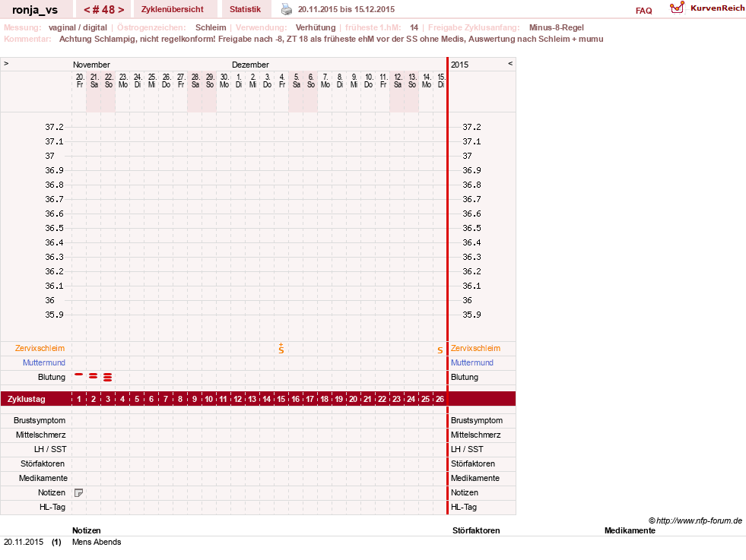The height and width of the screenshot is (560, 746).
Task: Click the left Störfaktoren row label
Action: tap(43, 464)
